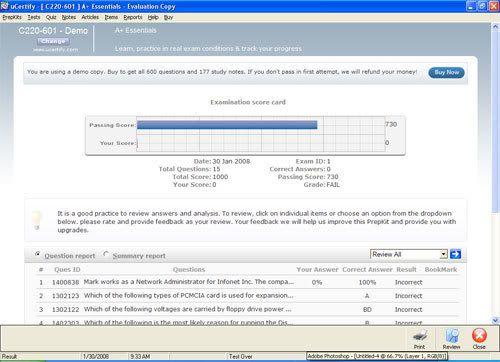
Task: Open the Review magnifier icon
Action: (x=452, y=335)
